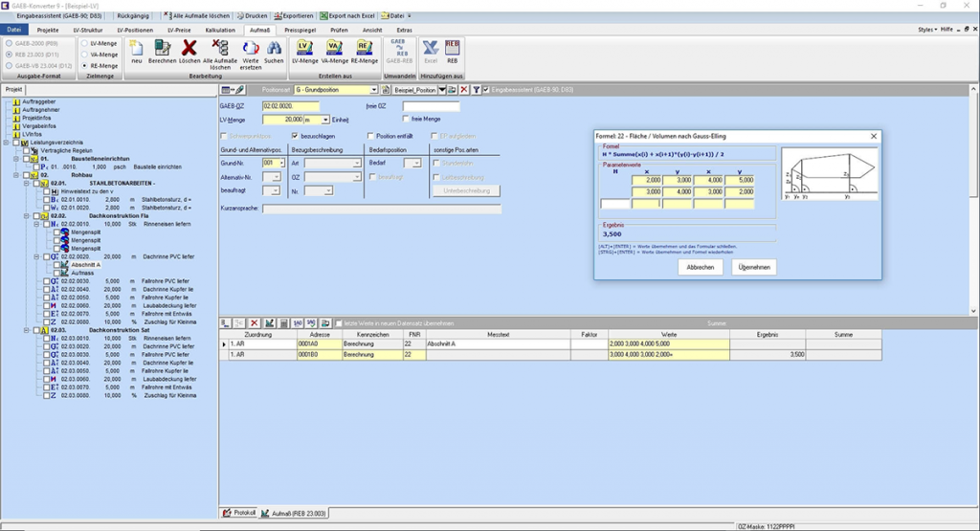The height and width of the screenshot is (531, 980).
Task: Select 'Aufmass' tree item
Action: 82,273
